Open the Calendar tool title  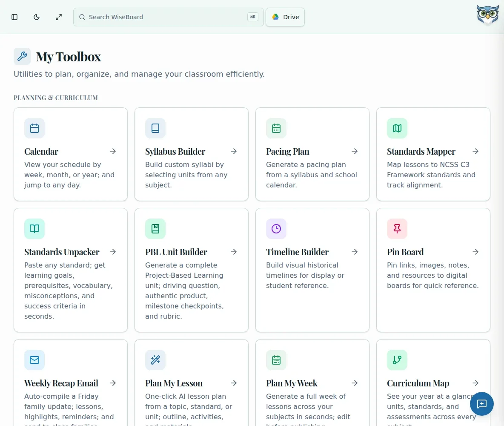coord(41,152)
